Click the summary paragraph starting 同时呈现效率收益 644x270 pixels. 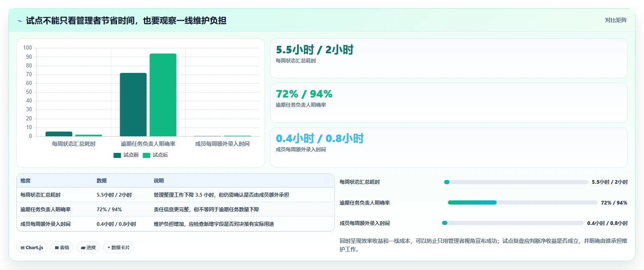tap(483, 245)
